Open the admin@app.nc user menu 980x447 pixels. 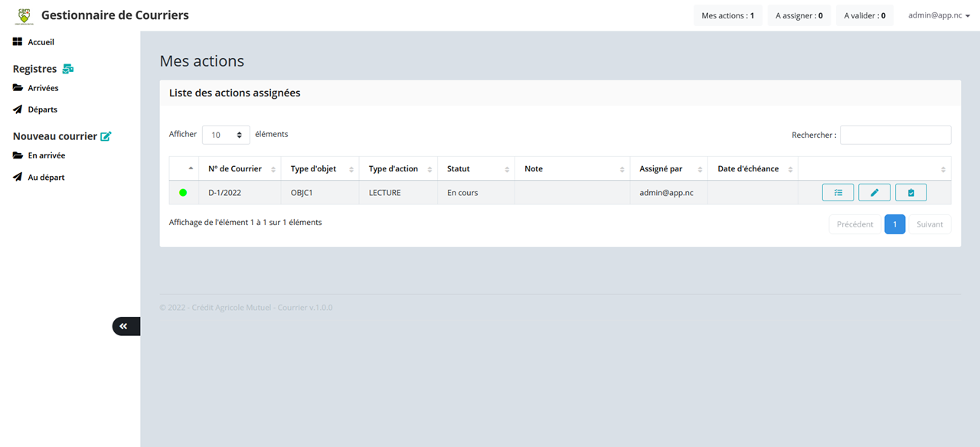pos(939,15)
